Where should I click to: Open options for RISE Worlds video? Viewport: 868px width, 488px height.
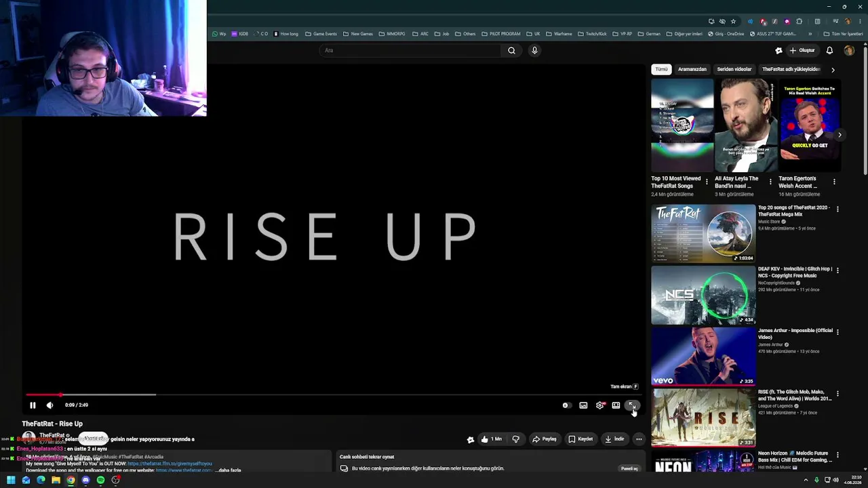837,393
